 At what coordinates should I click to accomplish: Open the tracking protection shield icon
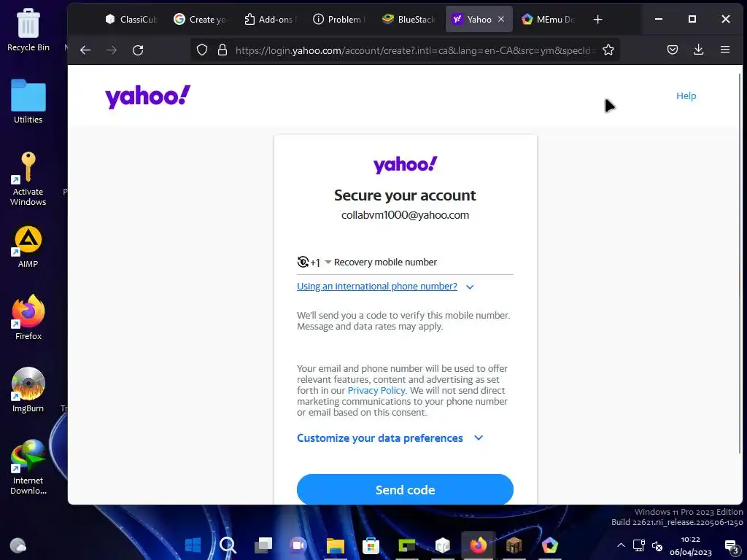click(x=202, y=50)
